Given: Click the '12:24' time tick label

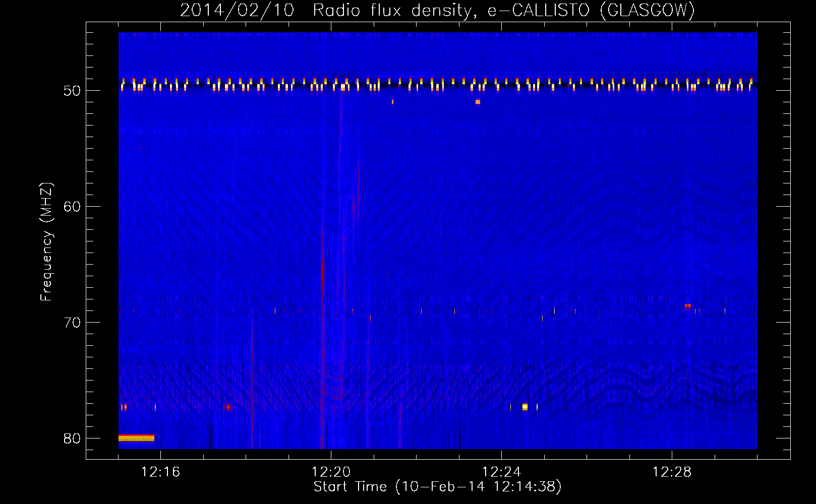Looking at the screenshot, I should (501, 472).
